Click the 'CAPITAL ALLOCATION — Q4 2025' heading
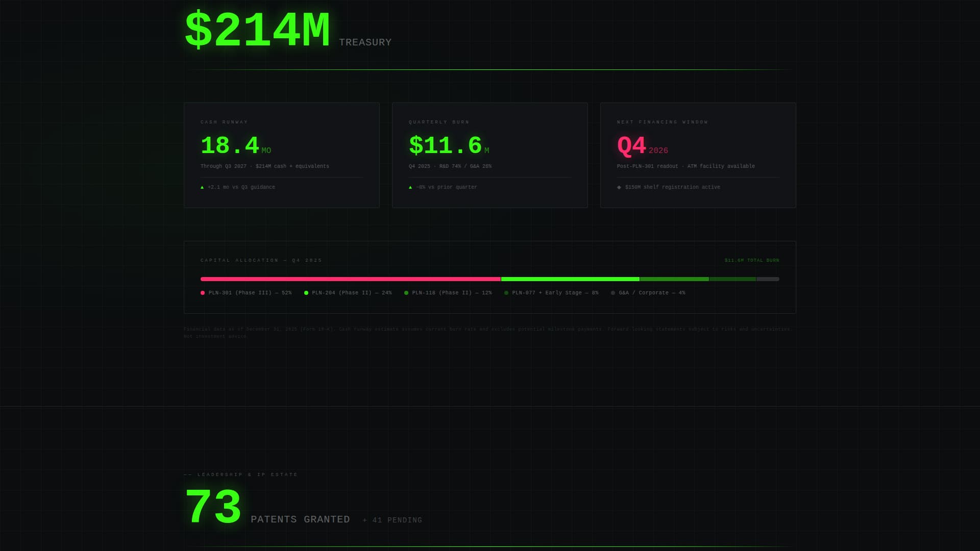The height and width of the screenshot is (551, 980). [x=261, y=260]
